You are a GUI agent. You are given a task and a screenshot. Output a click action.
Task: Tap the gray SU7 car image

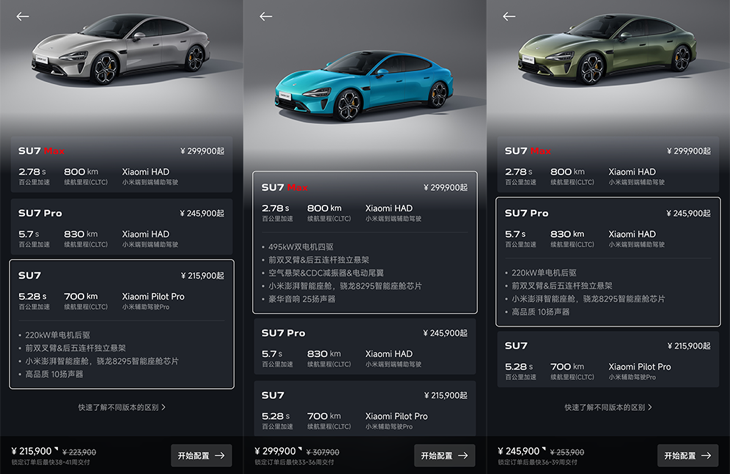[x=121, y=49]
